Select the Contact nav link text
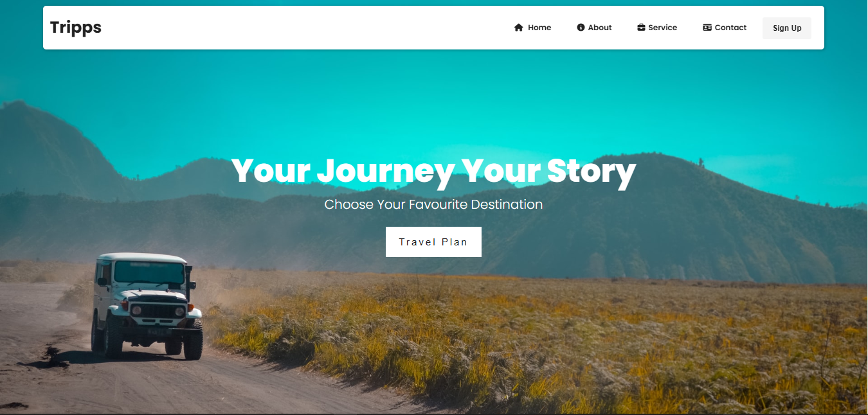The image size is (868, 415). pyautogui.click(x=730, y=28)
